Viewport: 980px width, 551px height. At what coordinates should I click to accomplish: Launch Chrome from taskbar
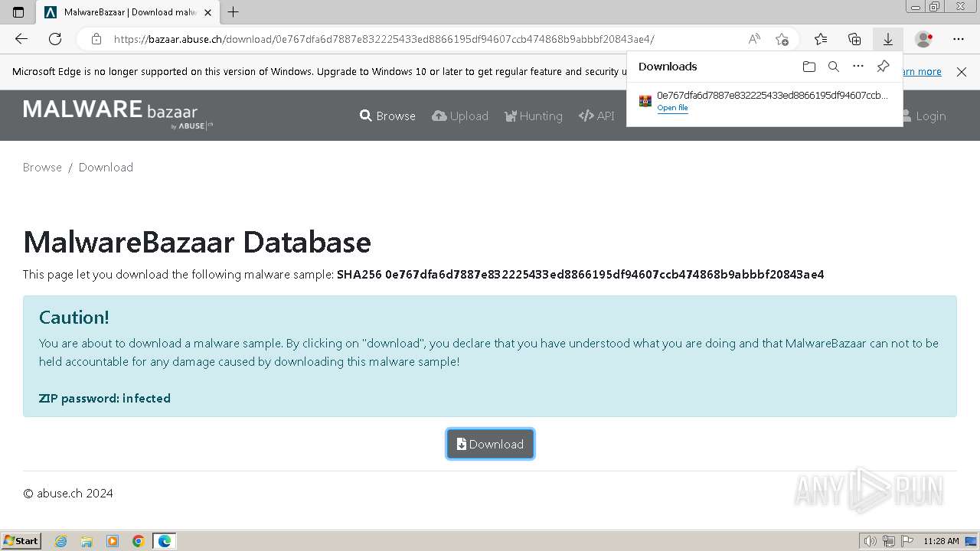point(139,541)
